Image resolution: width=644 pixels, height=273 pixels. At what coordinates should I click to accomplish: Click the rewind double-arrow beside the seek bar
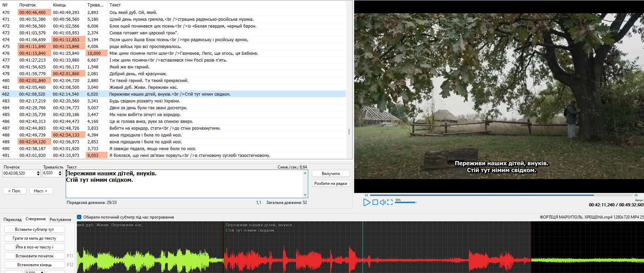point(366,195)
